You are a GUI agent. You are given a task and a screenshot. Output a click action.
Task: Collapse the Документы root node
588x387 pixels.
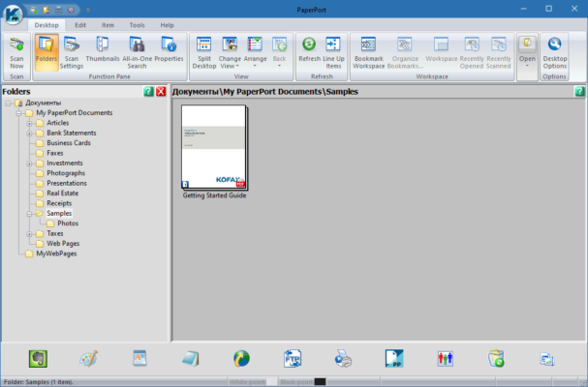(x=9, y=103)
